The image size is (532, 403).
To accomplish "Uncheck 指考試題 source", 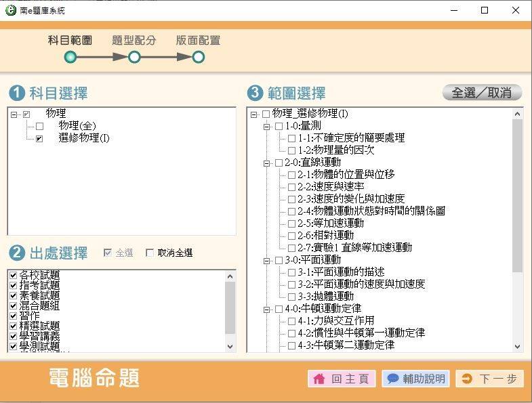I will tap(14, 285).
